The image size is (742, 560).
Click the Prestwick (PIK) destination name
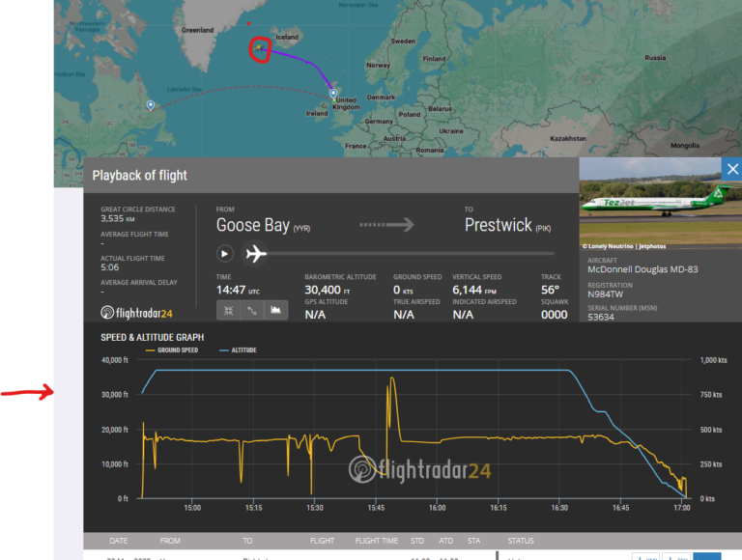508,225
